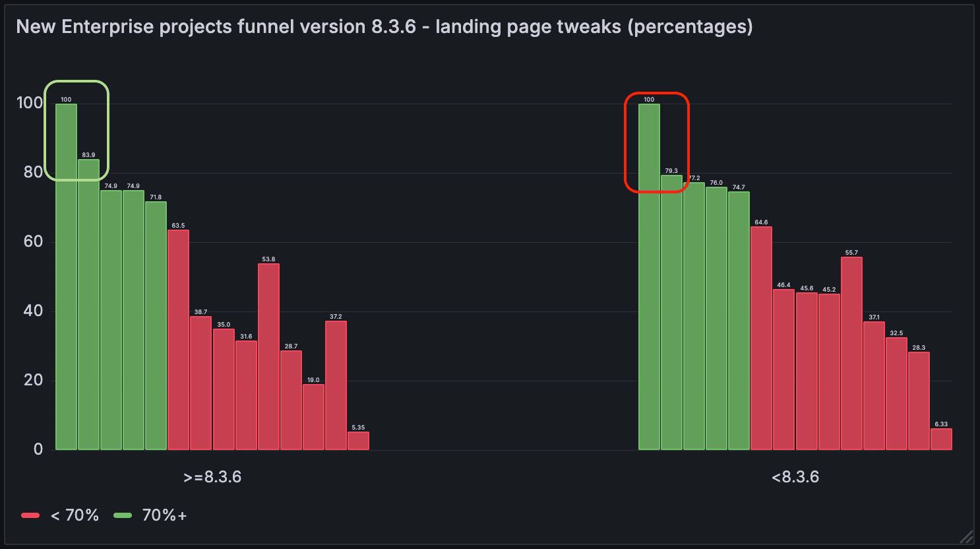Image resolution: width=980 pixels, height=549 pixels.
Task: Select the 28.7 red bar
Action: tap(291, 401)
